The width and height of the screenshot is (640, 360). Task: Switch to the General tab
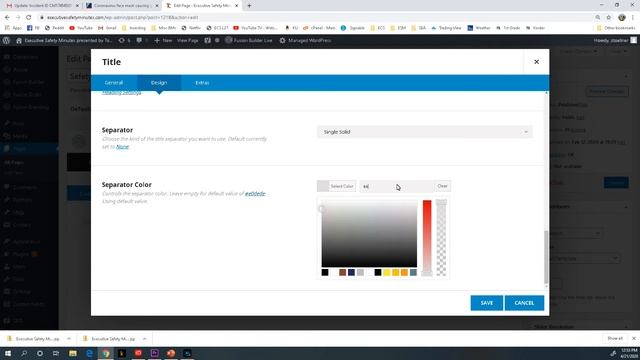pos(114,82)
